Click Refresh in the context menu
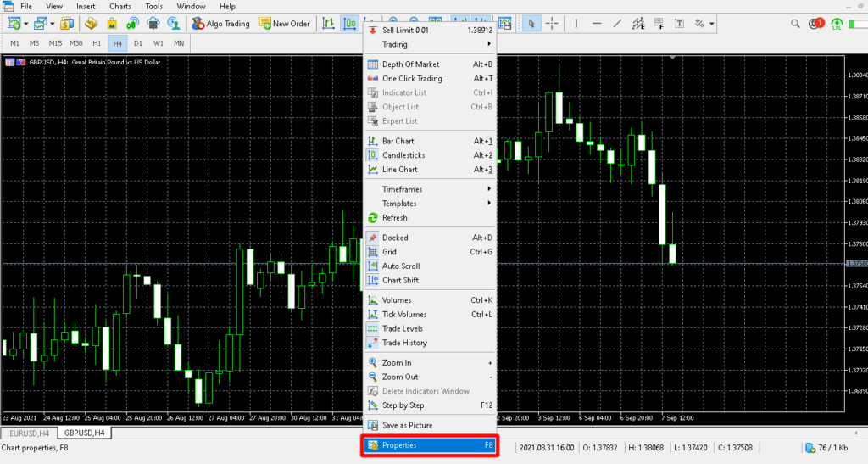The image size is (868, 464). pos(430,218)
